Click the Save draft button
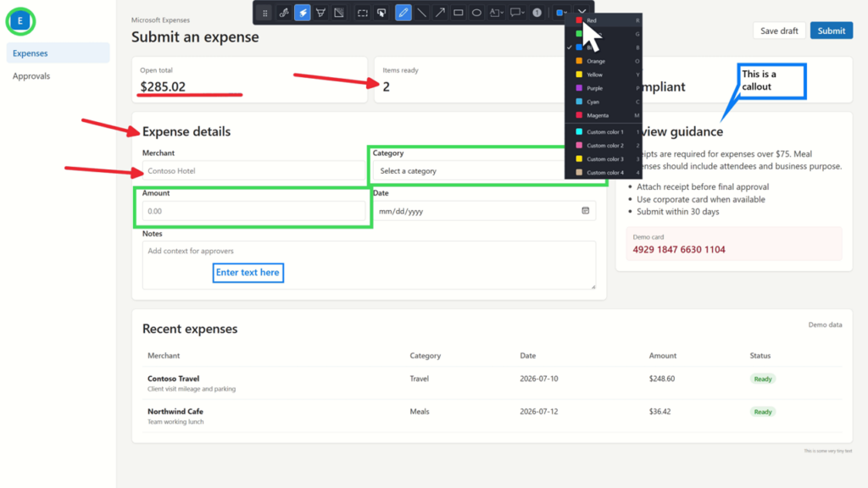 (x=779, y=30)
